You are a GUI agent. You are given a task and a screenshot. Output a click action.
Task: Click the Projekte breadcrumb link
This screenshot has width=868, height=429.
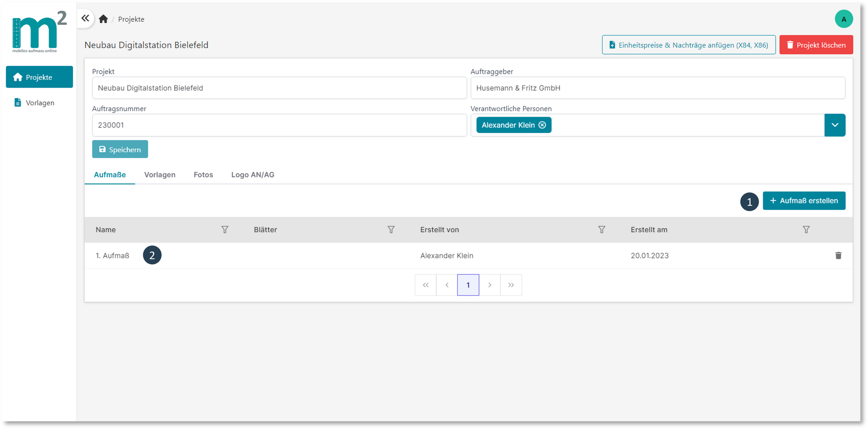pyautogui.click(x=131, y=19)
